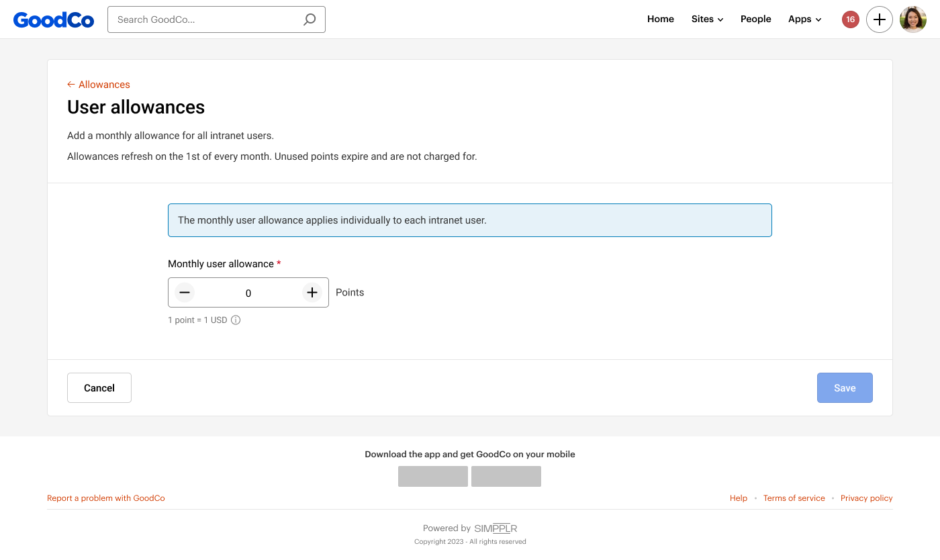Click the GoodCo logo
The image size is (940, 560).
(54, 19)
